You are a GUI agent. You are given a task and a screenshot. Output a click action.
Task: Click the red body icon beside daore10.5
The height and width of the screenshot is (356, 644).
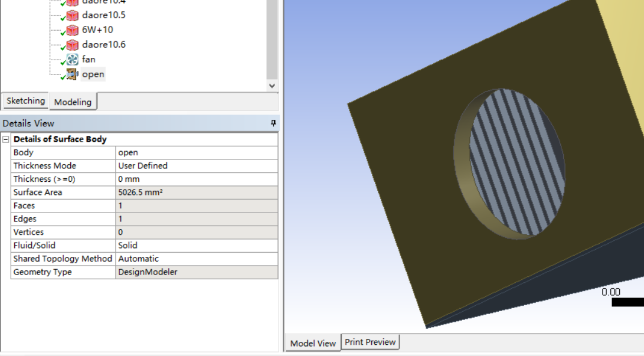pyautogui.click(x=72, y=15)
